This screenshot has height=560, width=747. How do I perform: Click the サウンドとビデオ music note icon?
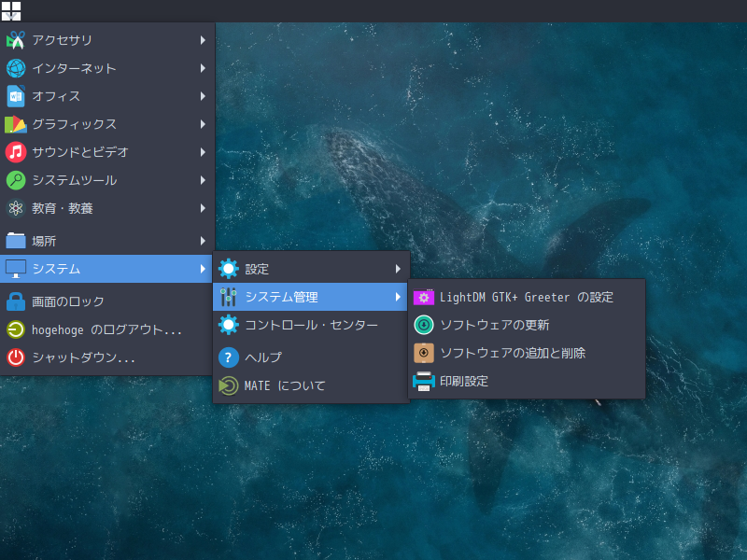[x=15, y=152]
